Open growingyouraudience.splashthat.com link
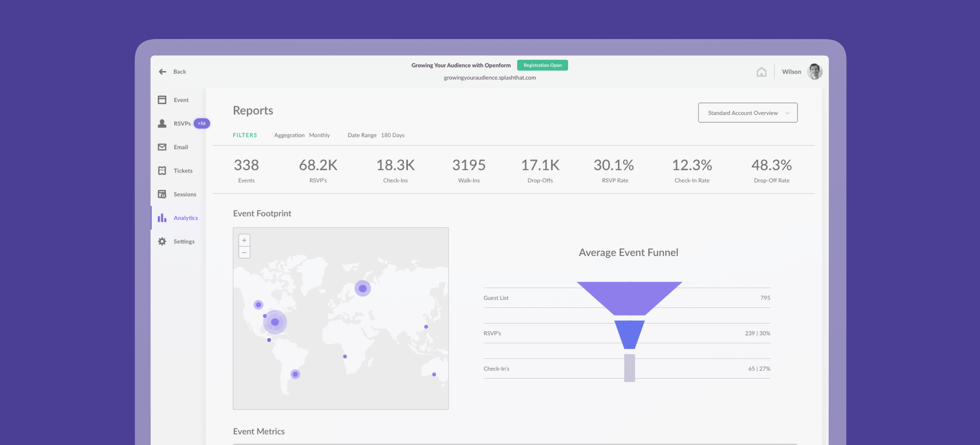The height and width of the screenshot is (445, 980). (x=490, y=78)
